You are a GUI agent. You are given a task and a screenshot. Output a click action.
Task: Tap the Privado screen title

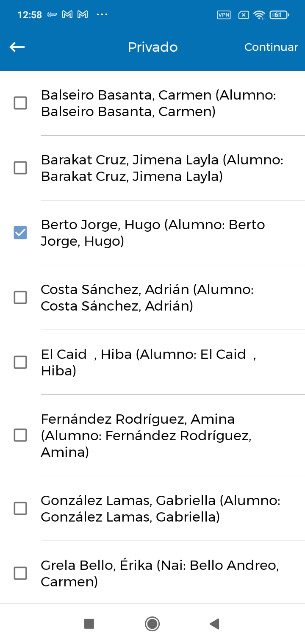coord(153,47)
